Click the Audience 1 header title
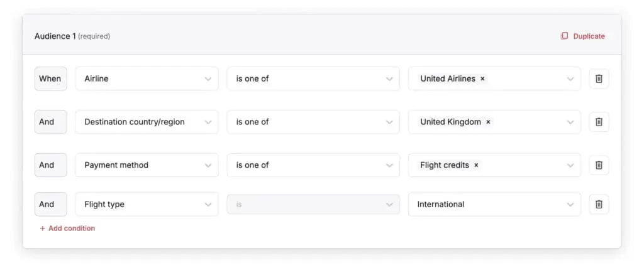 click(53, 36)
